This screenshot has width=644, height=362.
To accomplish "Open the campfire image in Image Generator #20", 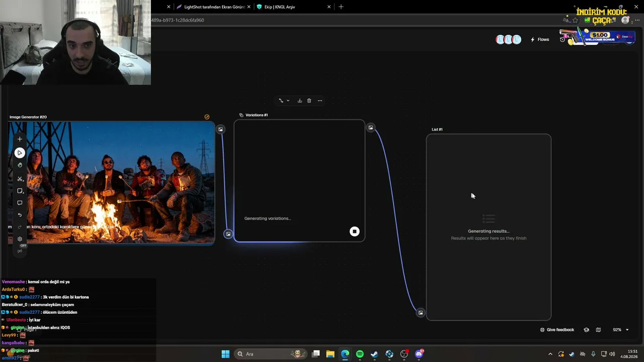I will (x=111, y=183).
